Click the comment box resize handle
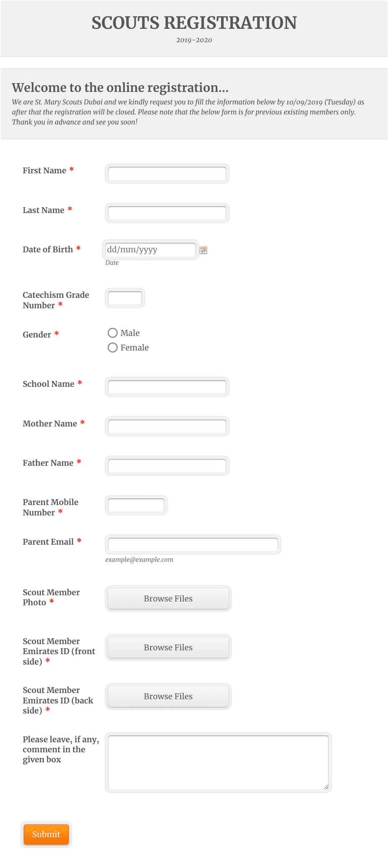The height and width of the screenshot is (868, 388). [326, 787]
